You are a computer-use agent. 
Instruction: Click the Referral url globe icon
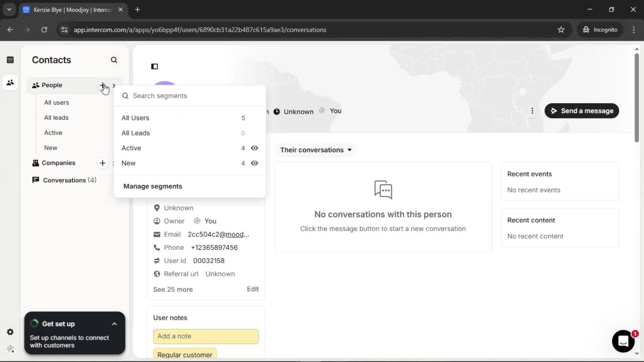click(157, 274)
